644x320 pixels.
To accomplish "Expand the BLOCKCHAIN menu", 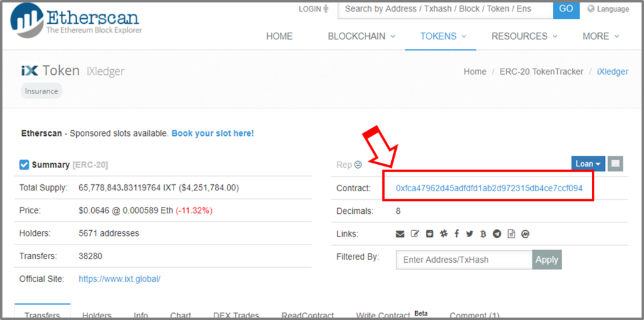I will (x=362, y=36).
